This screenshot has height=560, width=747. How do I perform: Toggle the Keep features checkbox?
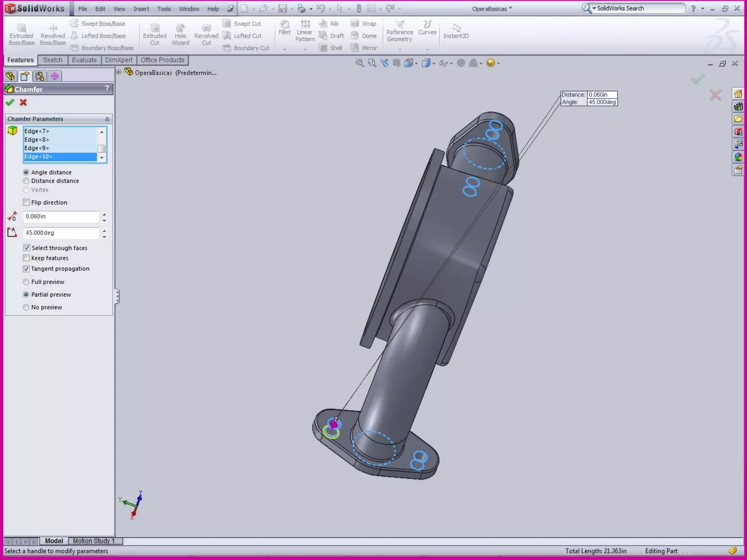26,258
